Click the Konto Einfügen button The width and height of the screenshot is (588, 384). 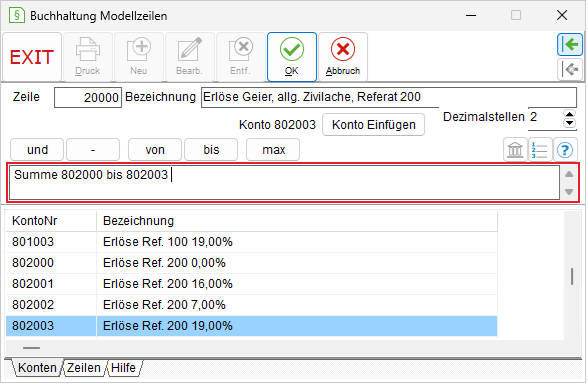[374, 124]
